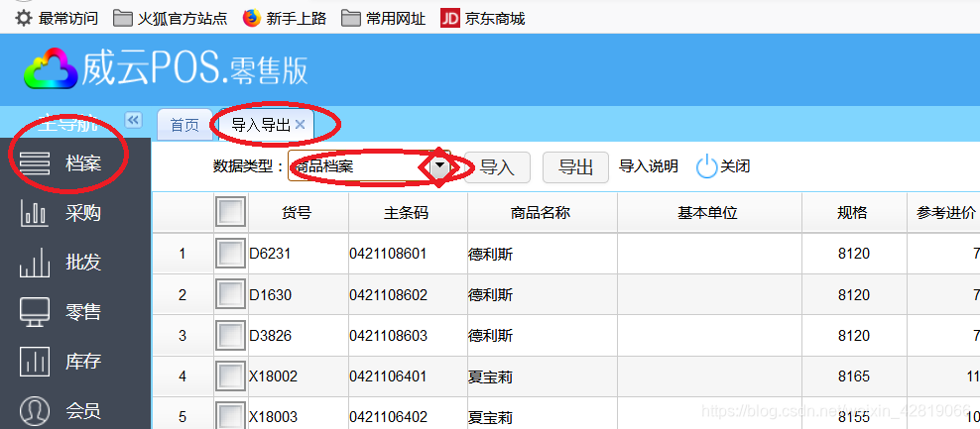Click the 批发 sidebar label
Viewport: 980px width, 429px height.
tap(83, 263)
